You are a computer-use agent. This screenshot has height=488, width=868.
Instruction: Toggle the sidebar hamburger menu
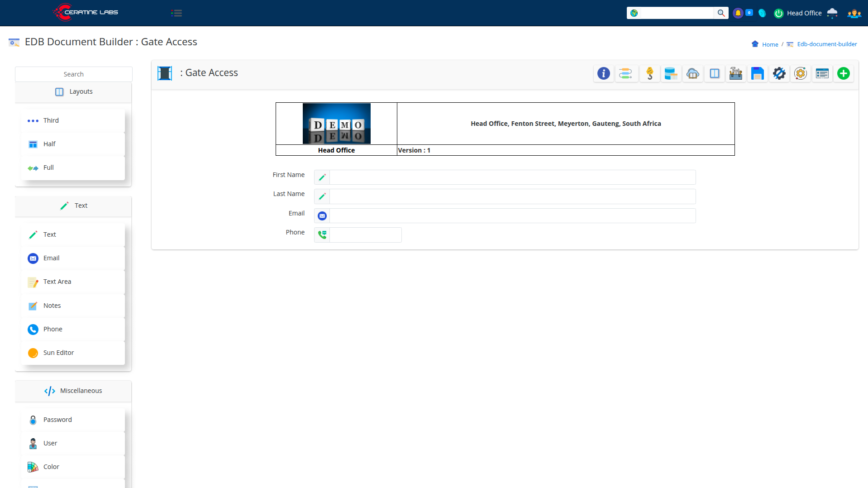(176, 13)
